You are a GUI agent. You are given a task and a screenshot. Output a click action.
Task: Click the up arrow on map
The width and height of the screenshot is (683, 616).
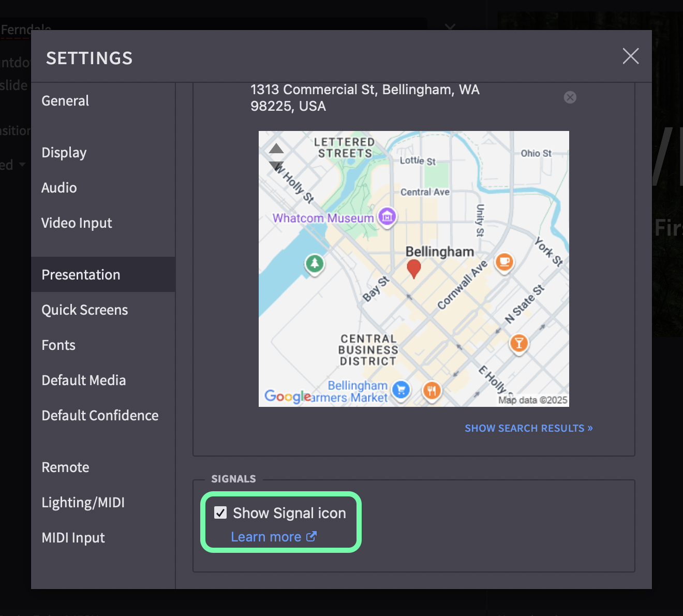[x=276, y=149]
